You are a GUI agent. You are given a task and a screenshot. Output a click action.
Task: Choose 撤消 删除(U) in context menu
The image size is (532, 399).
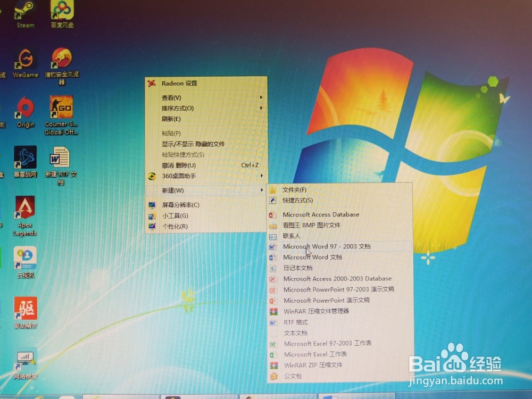point(206,165)
